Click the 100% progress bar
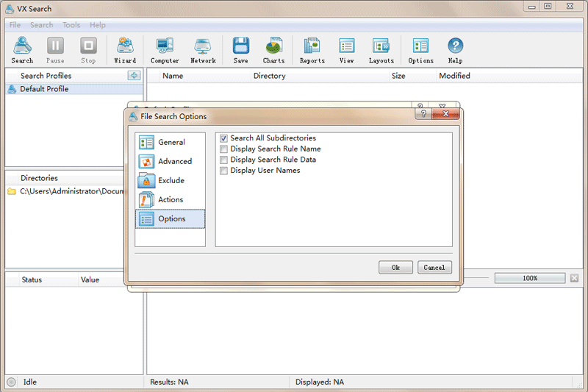This screenshot has width=588, height=392. tap(529, 279)
